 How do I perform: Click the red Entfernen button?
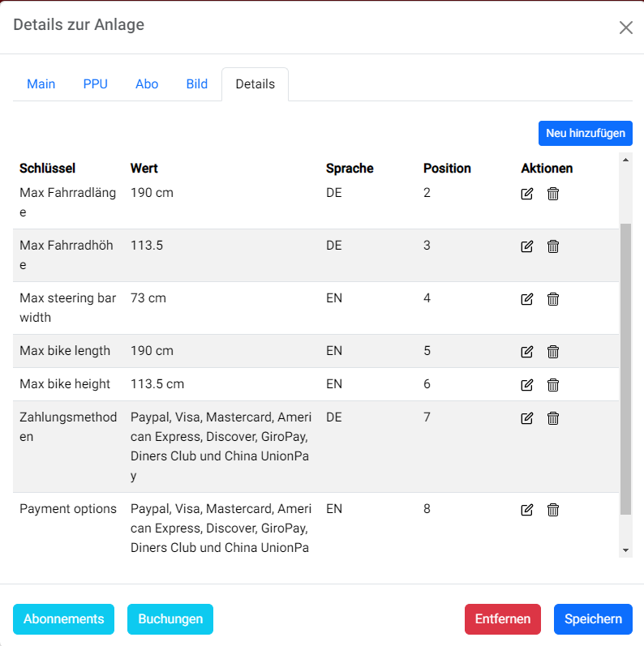[x=503, y=619]
